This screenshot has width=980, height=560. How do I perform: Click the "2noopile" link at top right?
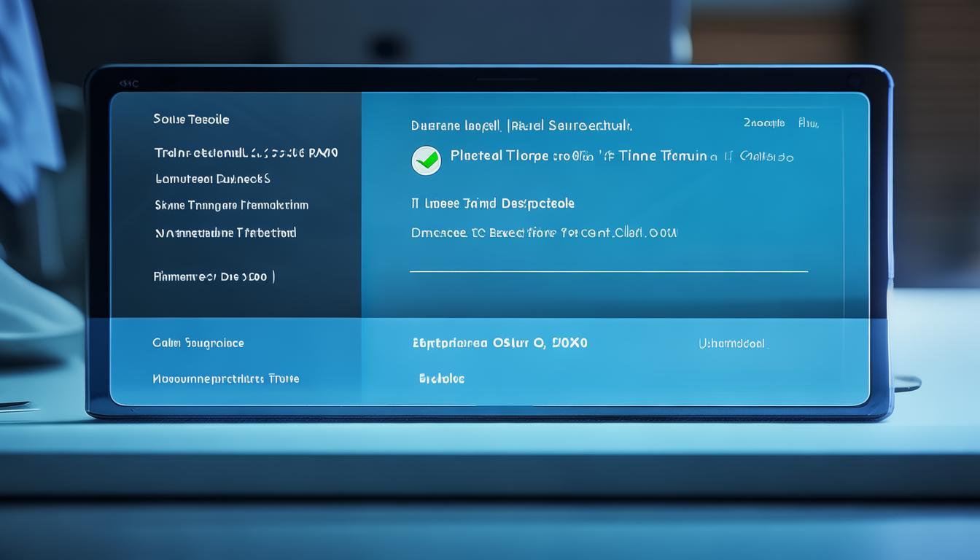[x=763, y=123]
